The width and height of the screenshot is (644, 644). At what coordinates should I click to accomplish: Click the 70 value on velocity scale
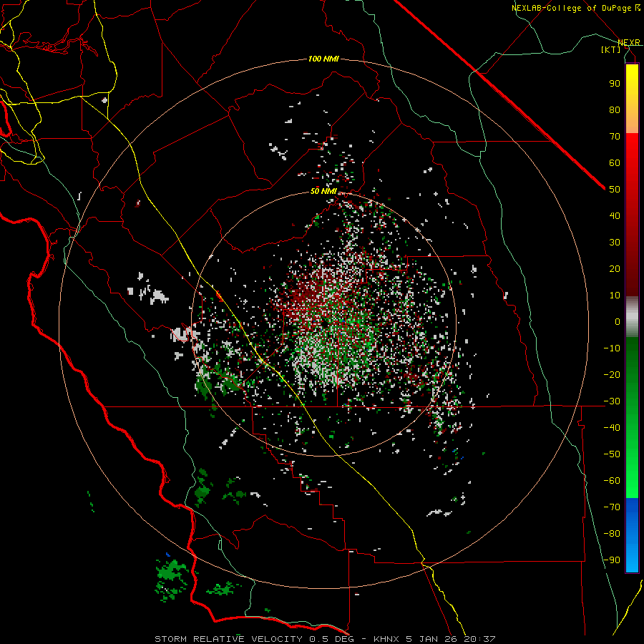click(x=615, y=137)
